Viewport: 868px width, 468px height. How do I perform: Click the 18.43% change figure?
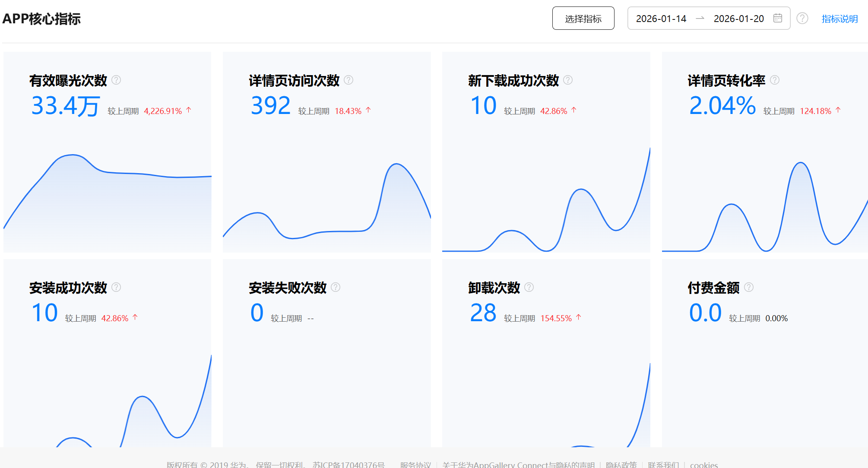click(348, 111)
